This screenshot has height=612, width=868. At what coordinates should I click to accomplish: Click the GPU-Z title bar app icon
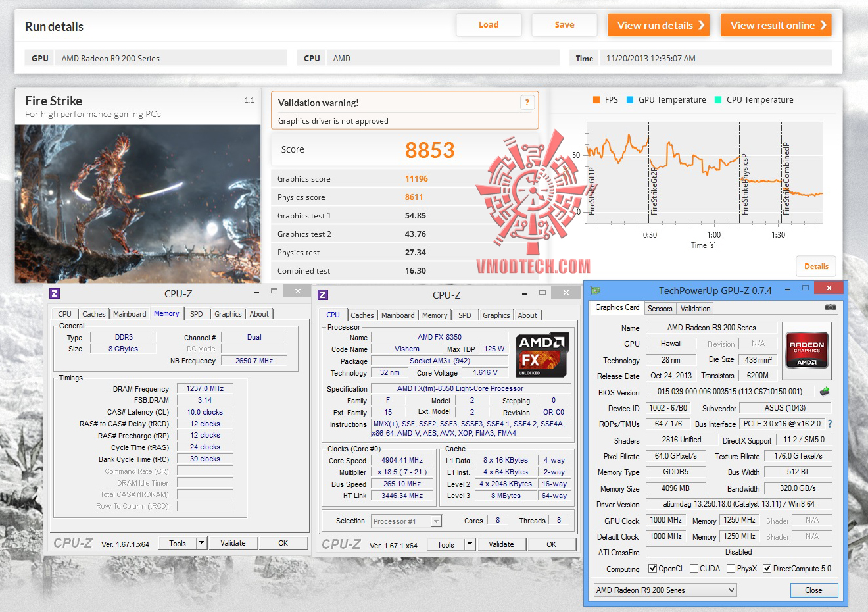pyautogui.click(x=596, y=290)
